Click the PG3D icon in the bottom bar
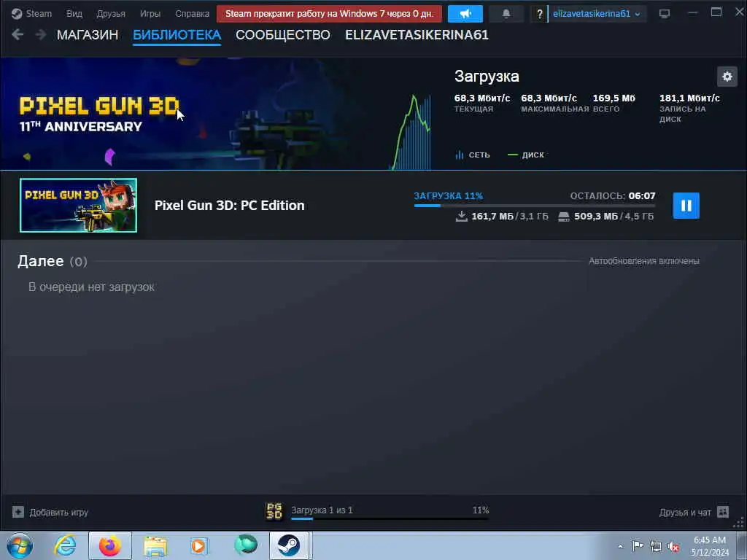The width and height of the screenshot is (747, 560). click(274, 511)
